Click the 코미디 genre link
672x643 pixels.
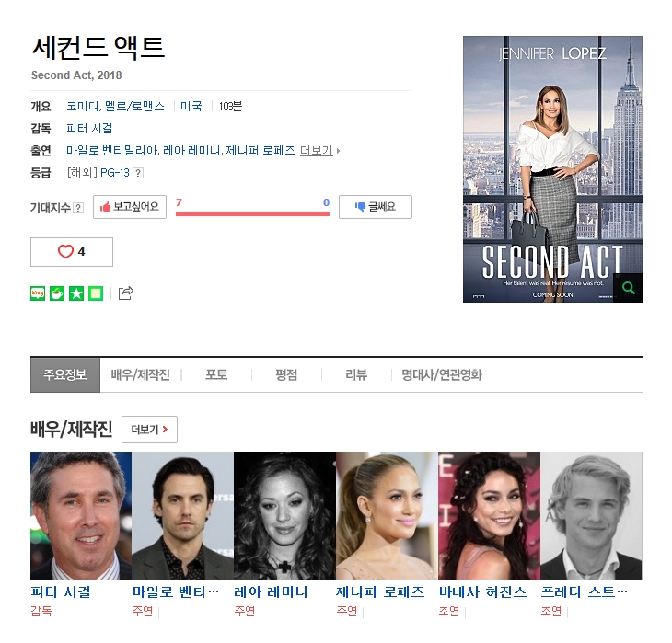(x=82, y=106)
